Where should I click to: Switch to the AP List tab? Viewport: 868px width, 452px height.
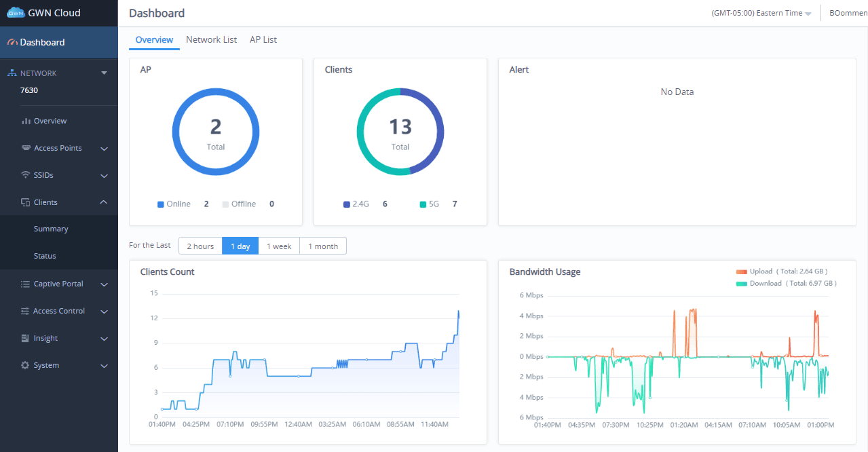(x=263, y=40)
